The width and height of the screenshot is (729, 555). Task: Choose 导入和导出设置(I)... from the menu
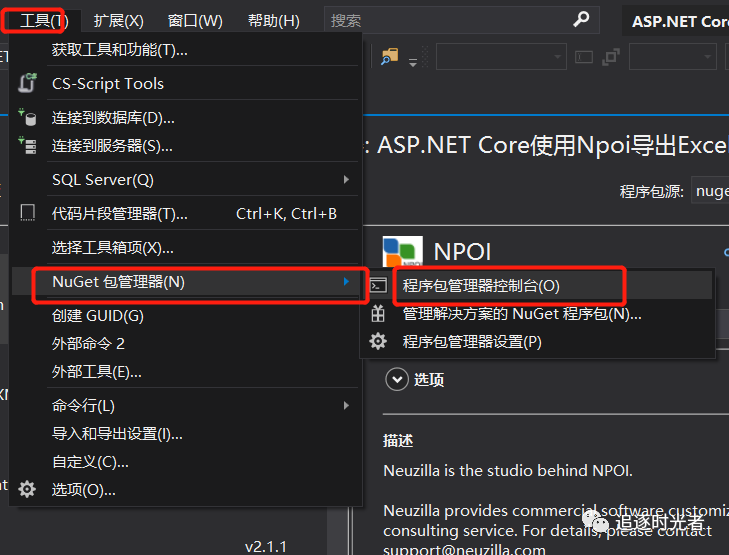click(117, 433)
